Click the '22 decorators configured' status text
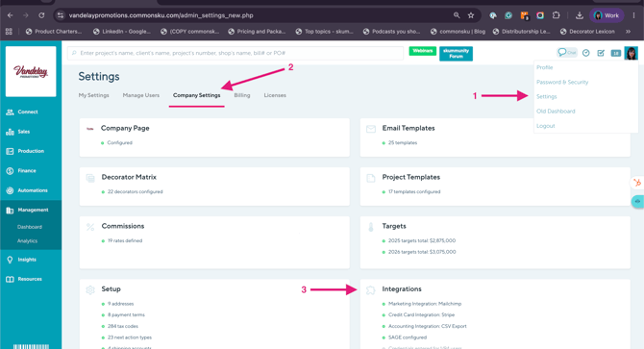644x349 pixels. click(x=135, y=191)
